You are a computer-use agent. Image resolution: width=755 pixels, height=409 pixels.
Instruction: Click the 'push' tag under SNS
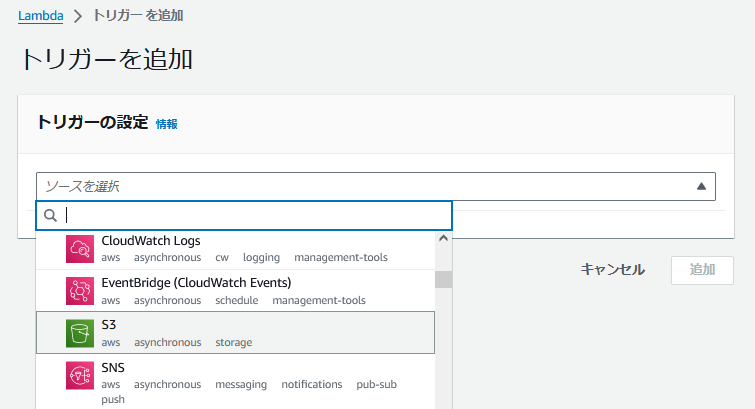[113, 400]
